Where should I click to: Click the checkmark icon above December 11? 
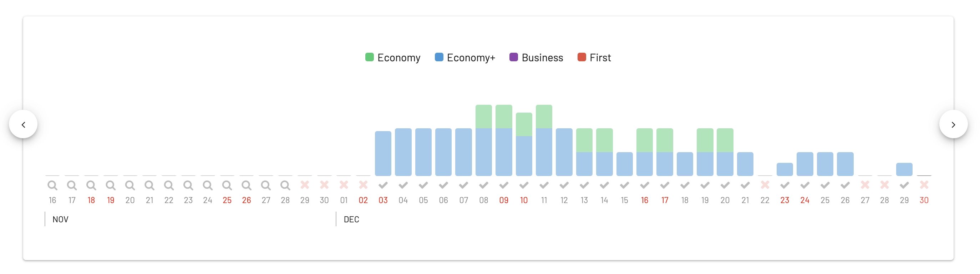544,185
